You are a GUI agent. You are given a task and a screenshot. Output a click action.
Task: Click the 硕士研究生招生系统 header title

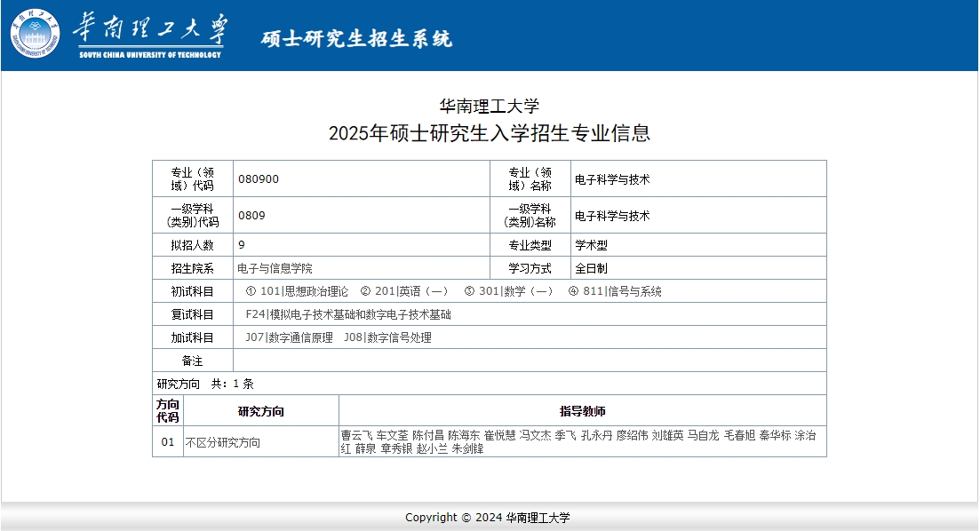coord(356,39)
